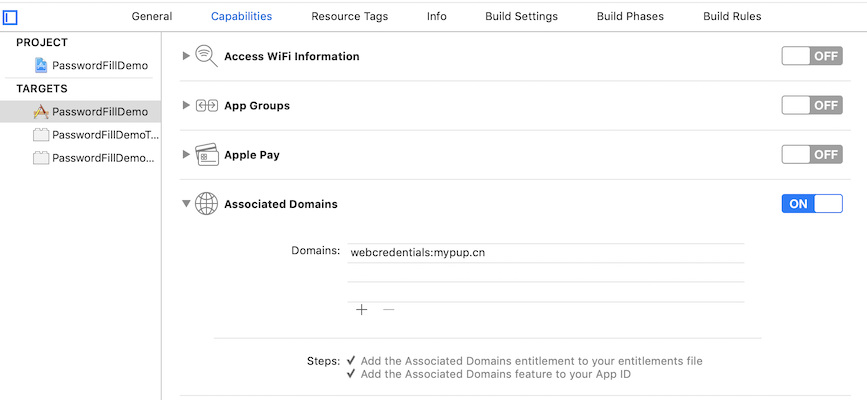
Task: Disable the Associated Domains switch
Action: click(812, 204)
